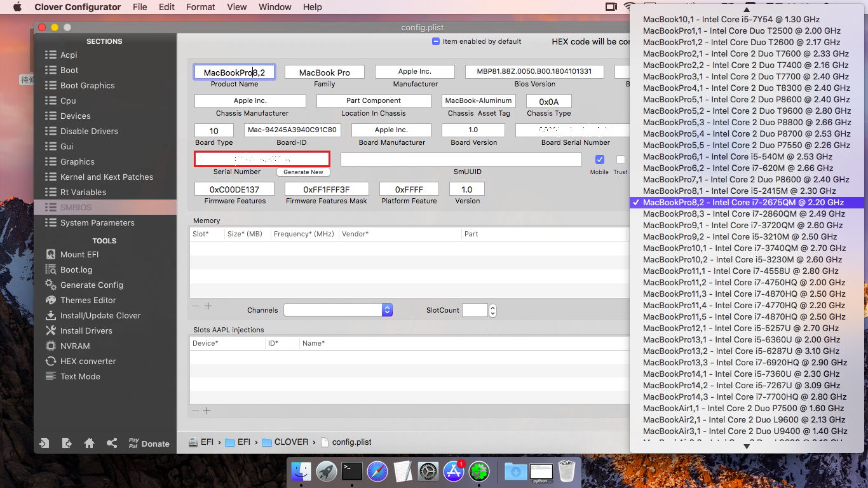Screen dimensions: 868x488
Task: Click the Product Name field
Action: tap(234, 72)
